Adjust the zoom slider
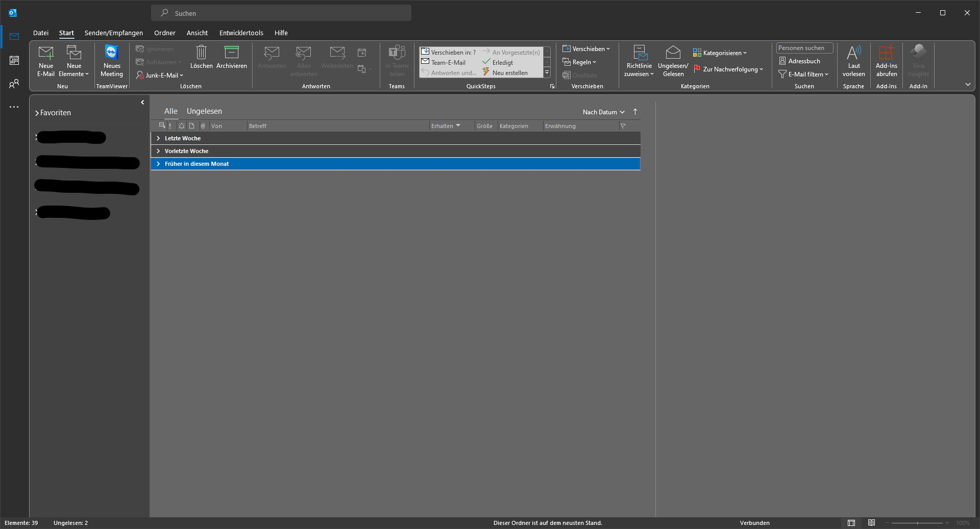 pos(917,523)
